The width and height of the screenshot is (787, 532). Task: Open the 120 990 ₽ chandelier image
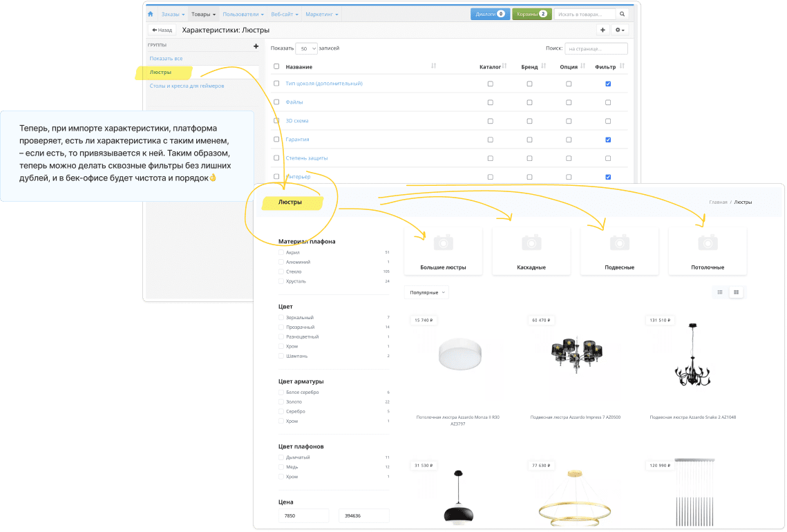694,492
